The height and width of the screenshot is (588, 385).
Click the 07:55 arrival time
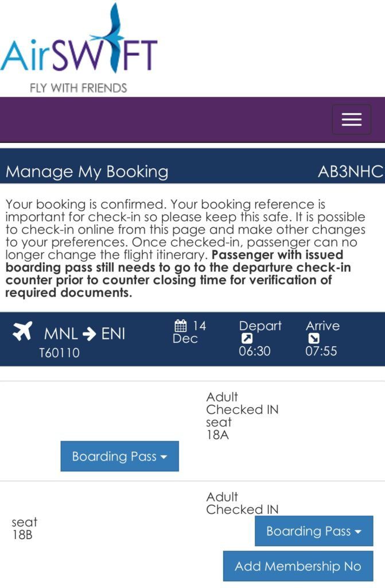point(321,351)
